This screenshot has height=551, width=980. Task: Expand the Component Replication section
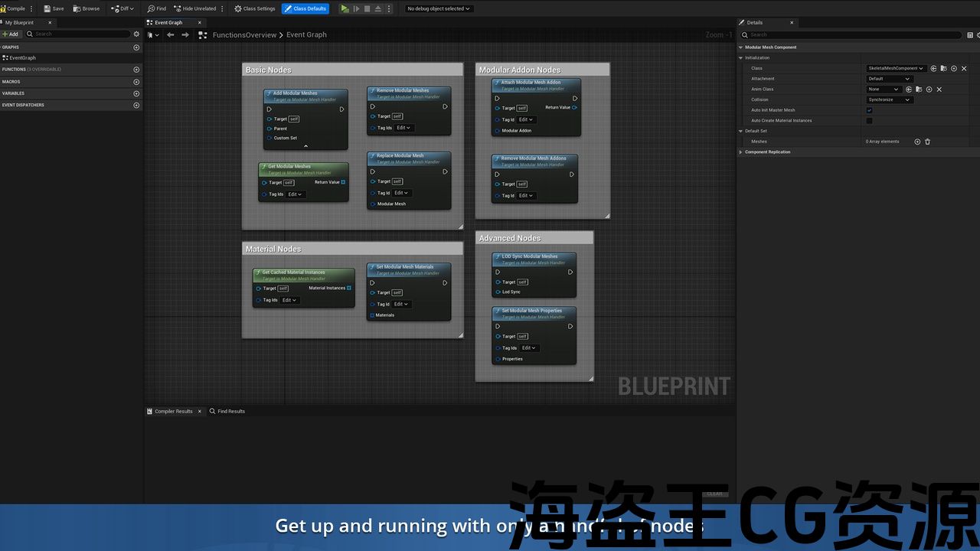(x=768, y=152)
